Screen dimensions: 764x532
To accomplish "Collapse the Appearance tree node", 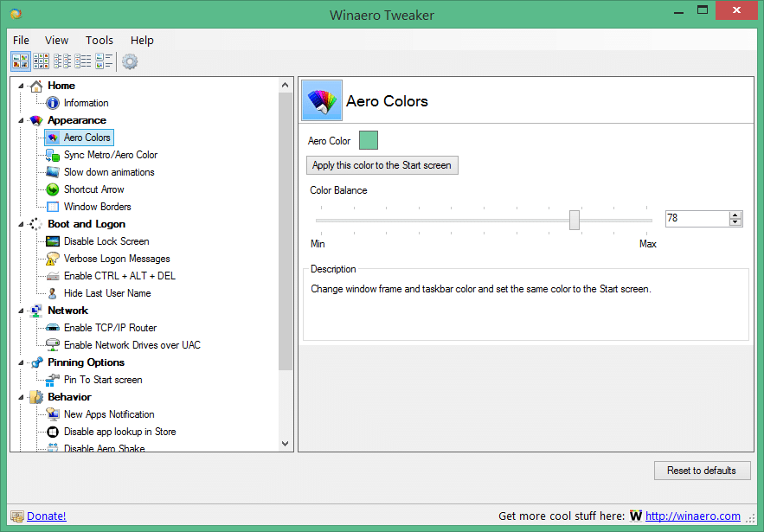I will point(21,121).
